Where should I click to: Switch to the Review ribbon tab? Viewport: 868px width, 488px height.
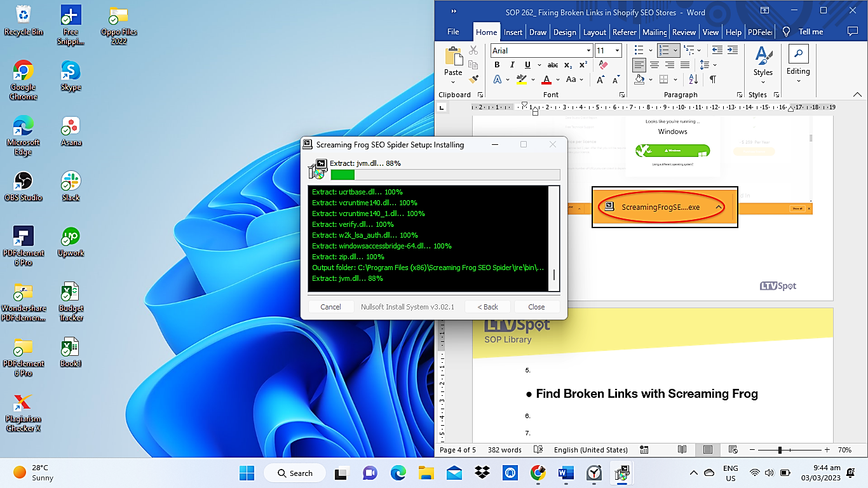(x=684, y=32)
